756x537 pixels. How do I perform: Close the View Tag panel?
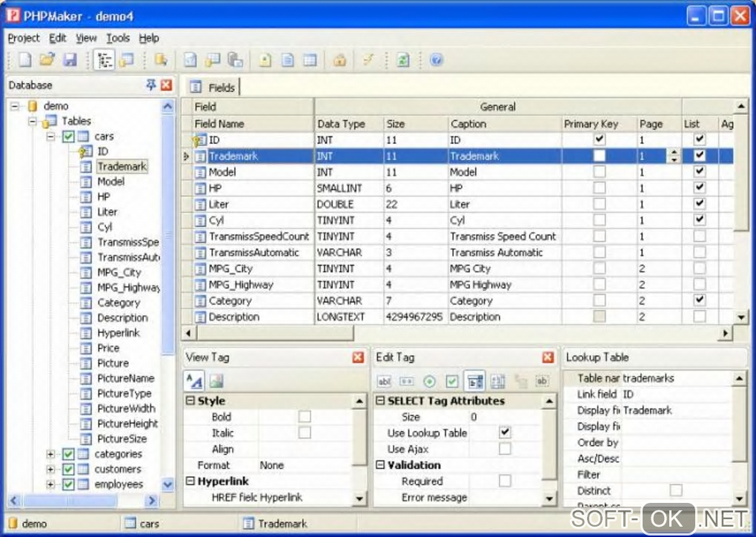tap(358, 357)
